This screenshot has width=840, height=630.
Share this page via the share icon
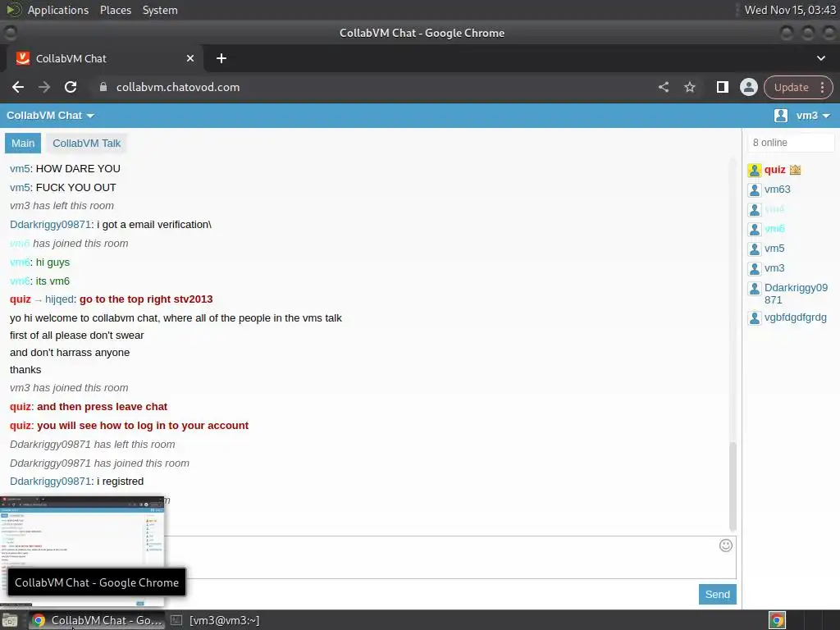(664, 87)
